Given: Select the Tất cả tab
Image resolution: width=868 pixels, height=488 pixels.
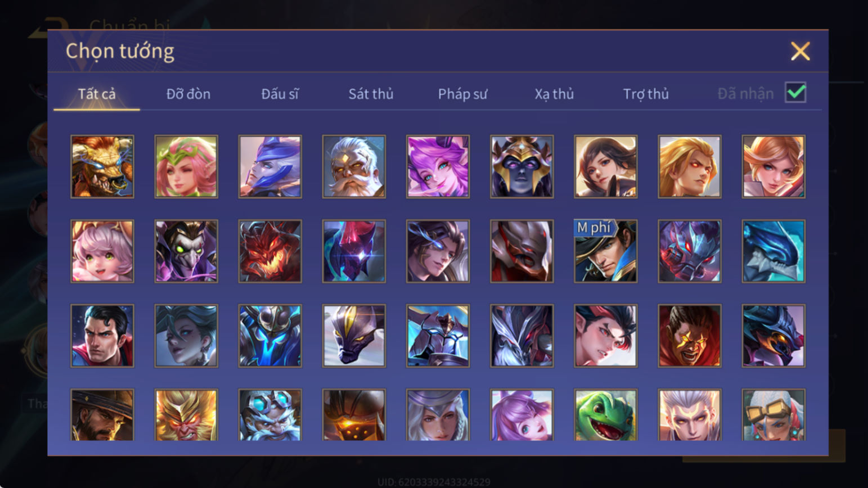Looking at the screenshot, I should (x=97, y=94).
